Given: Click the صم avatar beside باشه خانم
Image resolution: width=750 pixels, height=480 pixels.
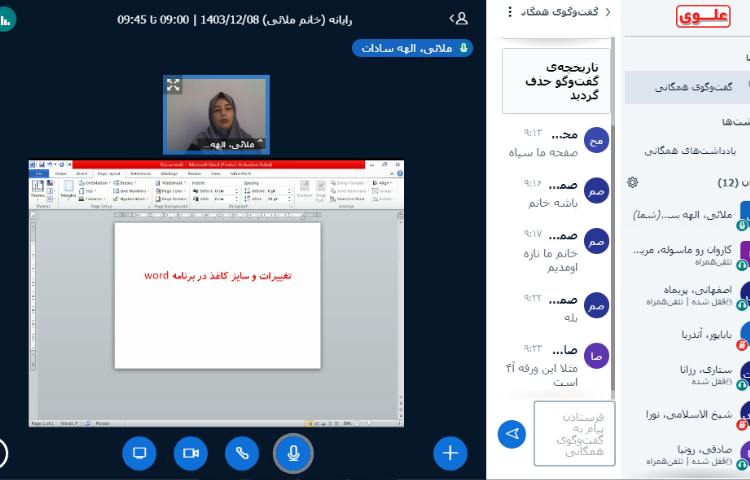Looking at the screenshot, I should pyautogui.click(x=596, y=191).
